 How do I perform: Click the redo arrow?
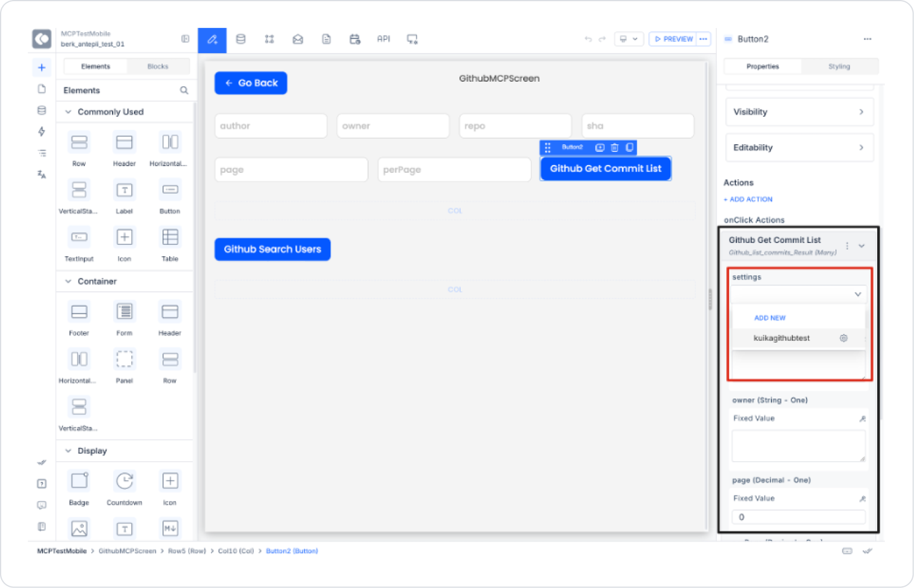[x=602, y=39]
